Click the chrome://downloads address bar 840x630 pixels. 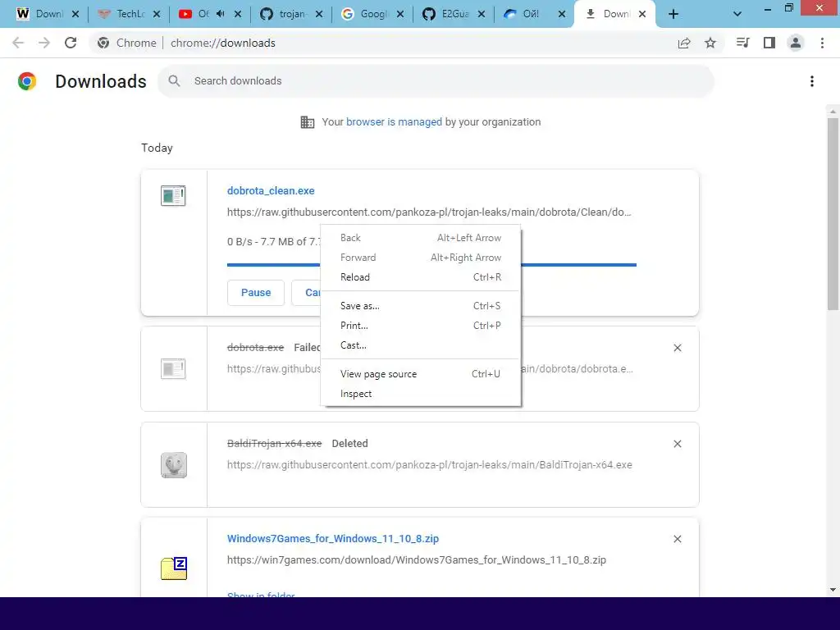click(x=223, y=43)
